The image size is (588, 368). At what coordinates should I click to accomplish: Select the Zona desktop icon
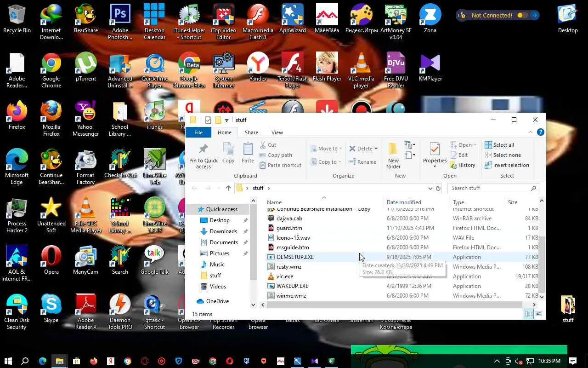[430, 19]
